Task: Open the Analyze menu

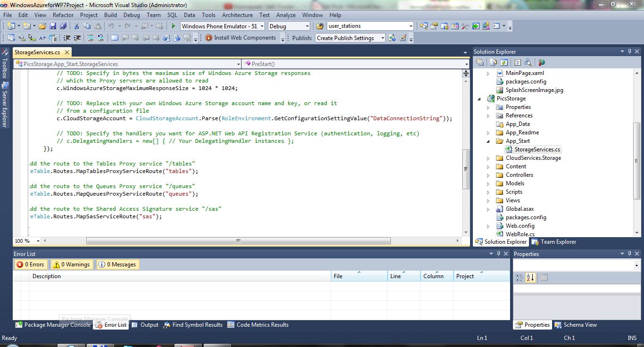Action: pyautogui.click(x=286, y=15)
